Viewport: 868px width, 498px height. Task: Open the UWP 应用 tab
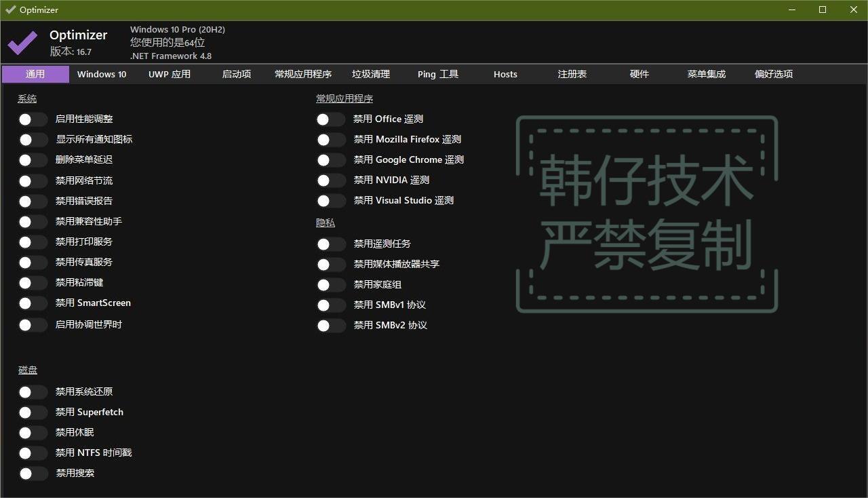pos(170,74)
